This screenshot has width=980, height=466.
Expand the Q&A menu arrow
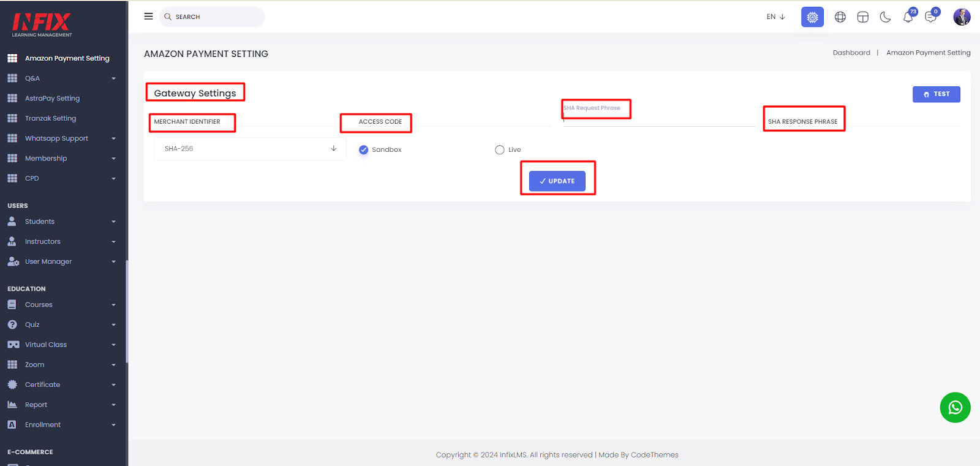pos(113,78)
